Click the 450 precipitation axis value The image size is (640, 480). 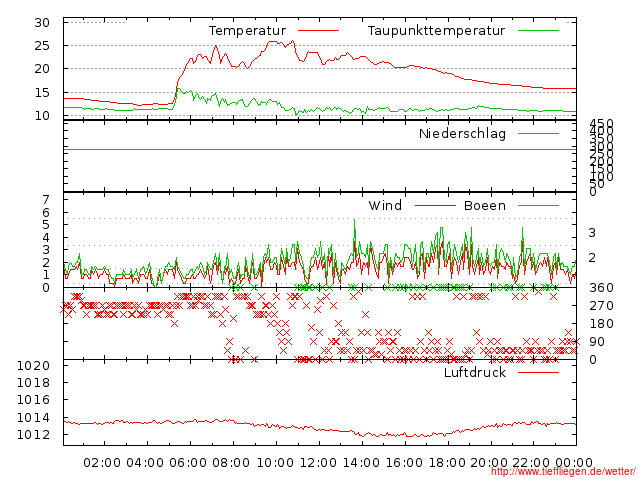(601, 125)
